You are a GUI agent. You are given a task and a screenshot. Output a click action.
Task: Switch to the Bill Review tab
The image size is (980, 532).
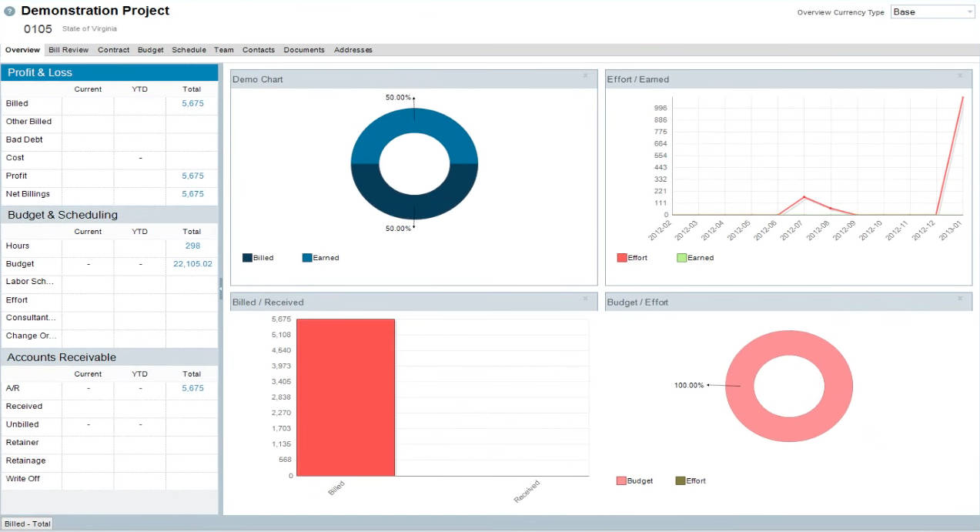tap(69, 50)
